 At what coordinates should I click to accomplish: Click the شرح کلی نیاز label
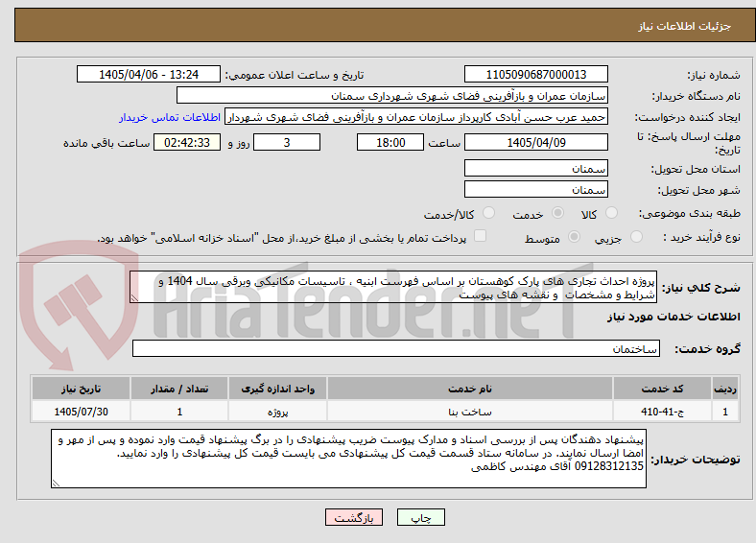point(701,288)
